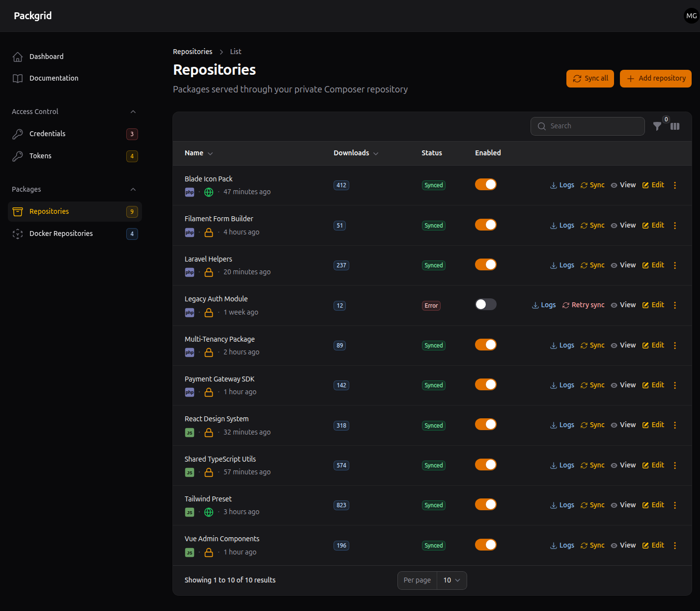Click Sync for Filament Form Builder
The width and height of the screenshot is (700, 611).
point(592,226)
